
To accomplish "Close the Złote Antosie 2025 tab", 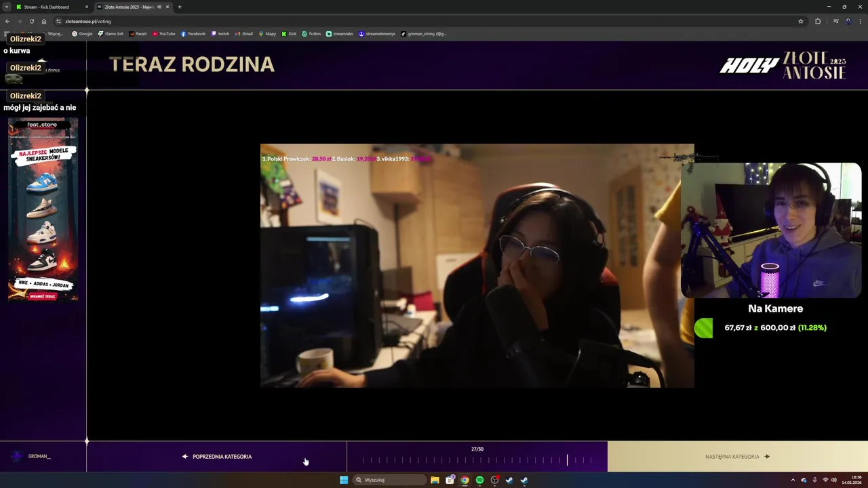I will pos(167,7).
